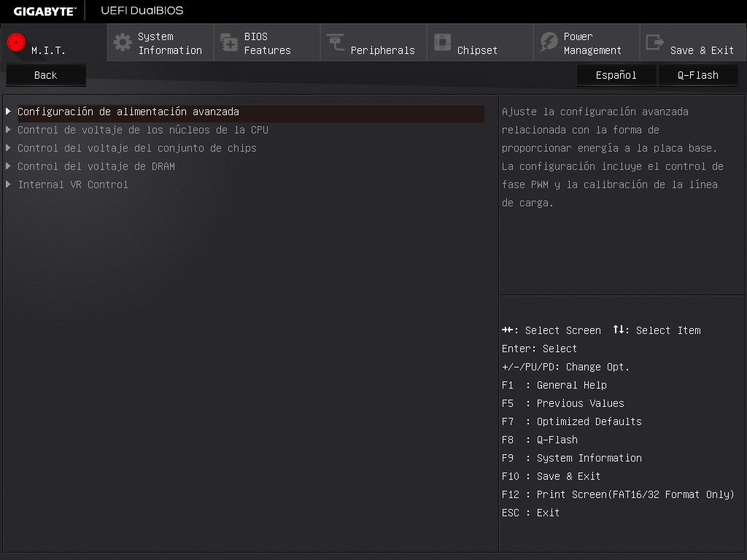This screenshot has height=560, width=747.
Task: Click the BIOS Features chip icon
Action: click(229, 42)
